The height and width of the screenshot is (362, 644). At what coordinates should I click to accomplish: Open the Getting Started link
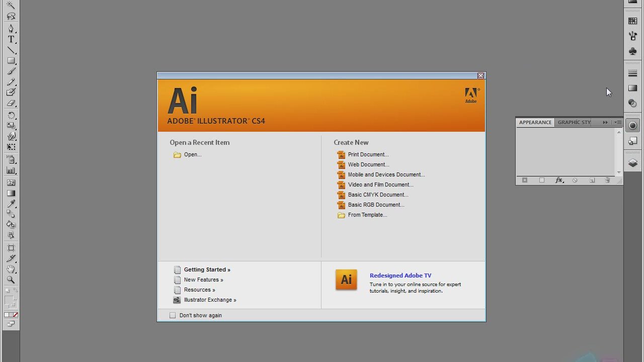tap(202, 269)
